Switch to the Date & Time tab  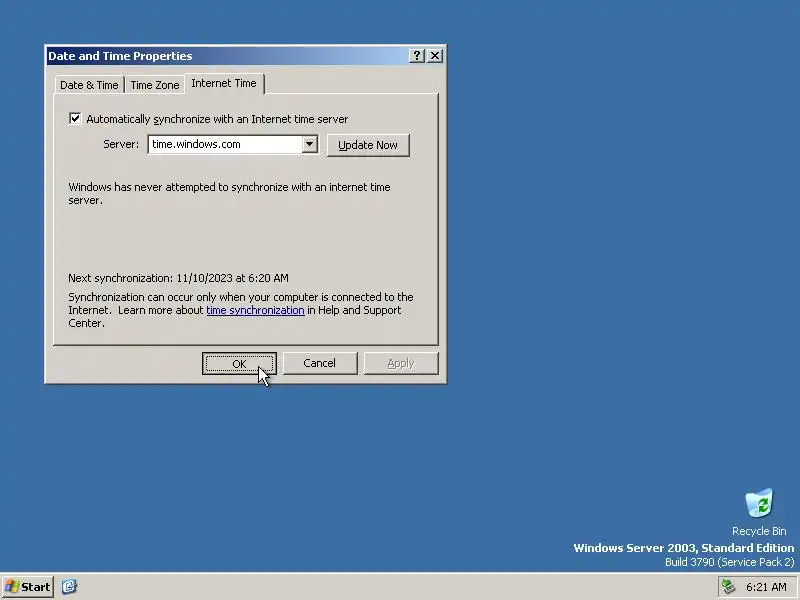click(x=89, y=85)
